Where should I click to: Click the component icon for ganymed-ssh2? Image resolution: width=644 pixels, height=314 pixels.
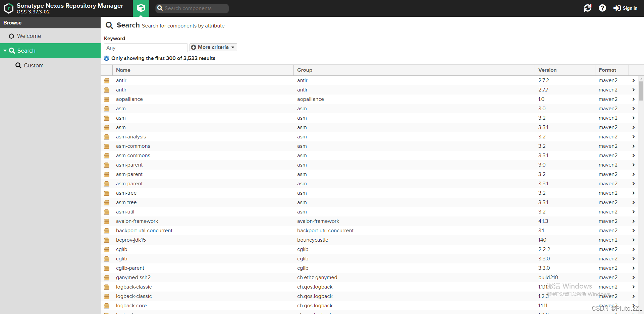(x=107, y=278)
